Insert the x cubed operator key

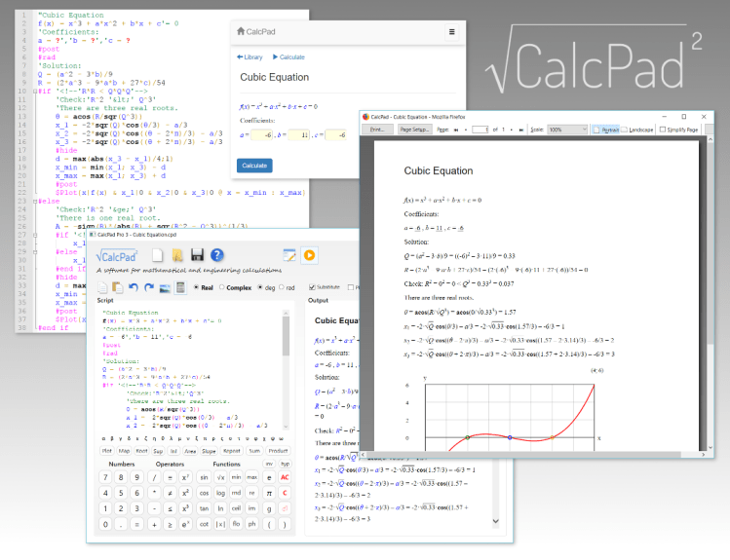pyautogui.click(x=185, y=508)
